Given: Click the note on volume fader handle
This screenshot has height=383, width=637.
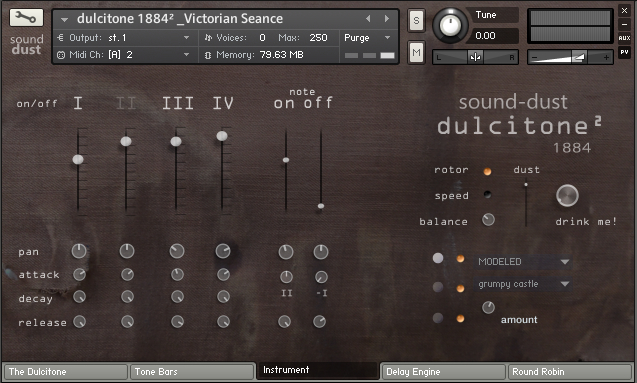Looking at the screenshot, I should point(286,160).
